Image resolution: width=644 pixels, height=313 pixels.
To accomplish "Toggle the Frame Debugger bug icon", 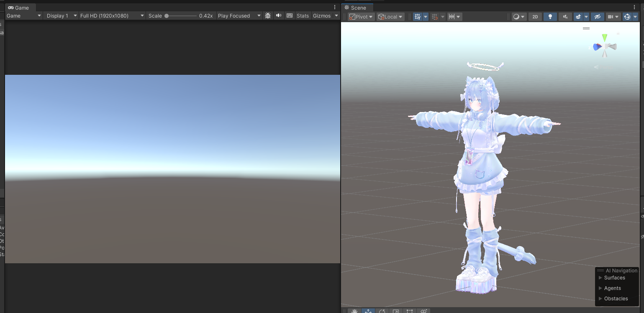I will click(268, 16).
